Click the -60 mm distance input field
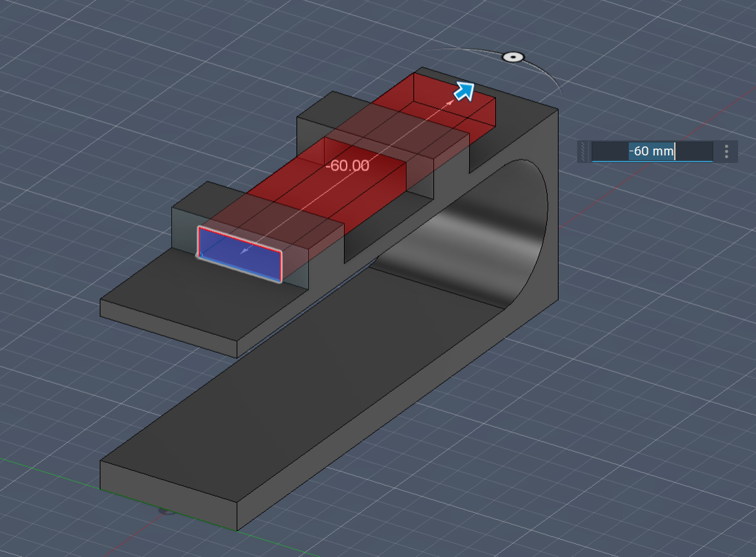Screen dimensions: 756x557 [x=652, y=151]
